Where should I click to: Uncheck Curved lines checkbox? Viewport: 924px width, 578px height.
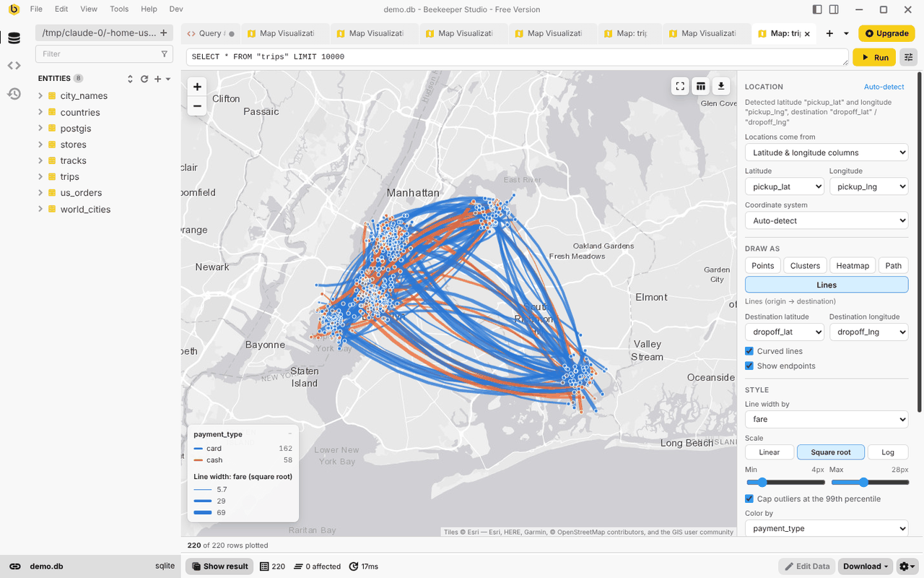coord(749,351)
